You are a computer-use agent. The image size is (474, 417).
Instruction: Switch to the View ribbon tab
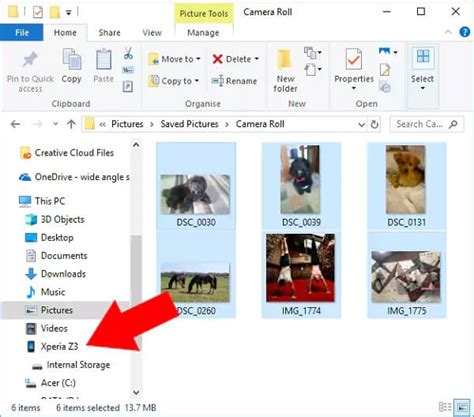[x=152, y=33]
